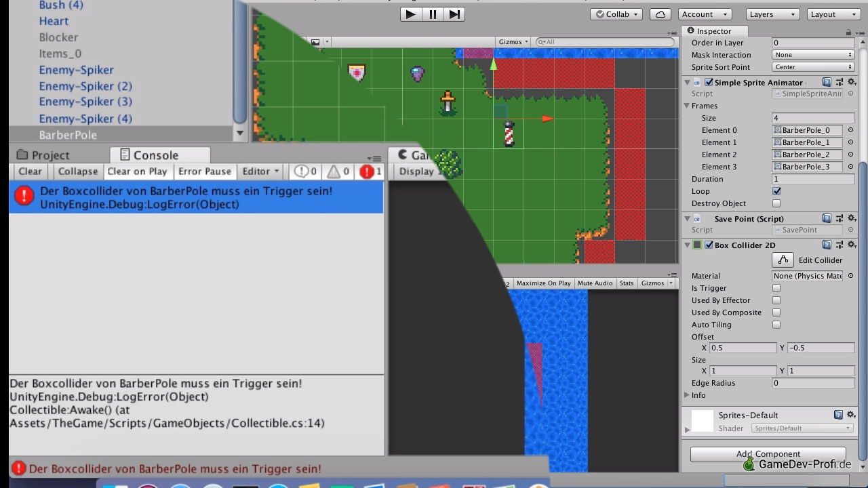Click the Edit Collider icon button
This screenshot has width=868, height=488.
point(783,260)
